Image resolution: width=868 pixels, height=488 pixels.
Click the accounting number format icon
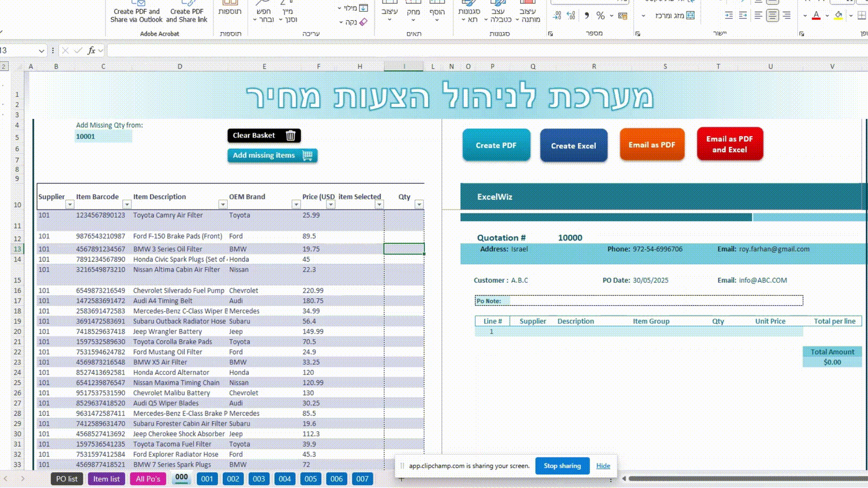[623, 16]
